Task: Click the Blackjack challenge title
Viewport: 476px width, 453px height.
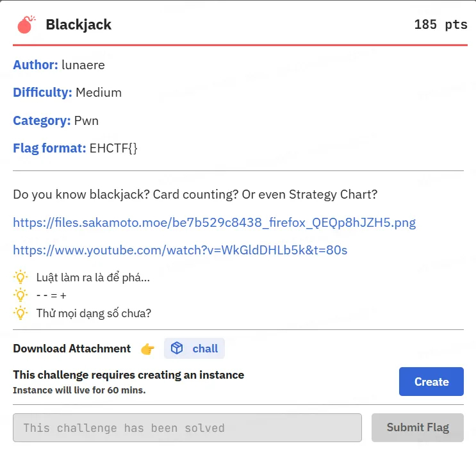Action: [79, 24]
